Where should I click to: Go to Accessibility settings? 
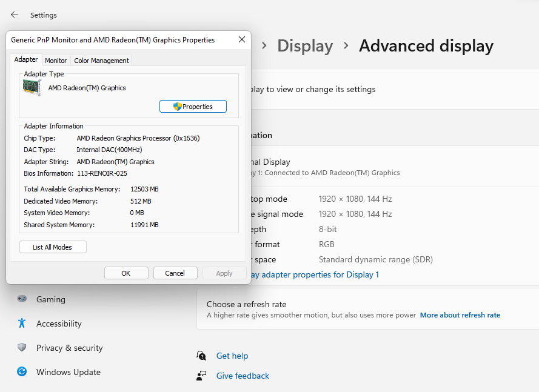[x=59, y=324]
